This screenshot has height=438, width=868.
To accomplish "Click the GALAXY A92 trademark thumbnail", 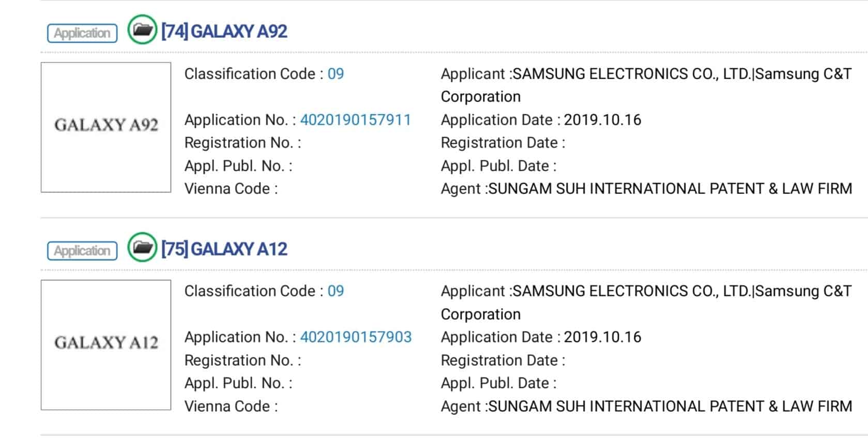I will (x=106, y=127).
